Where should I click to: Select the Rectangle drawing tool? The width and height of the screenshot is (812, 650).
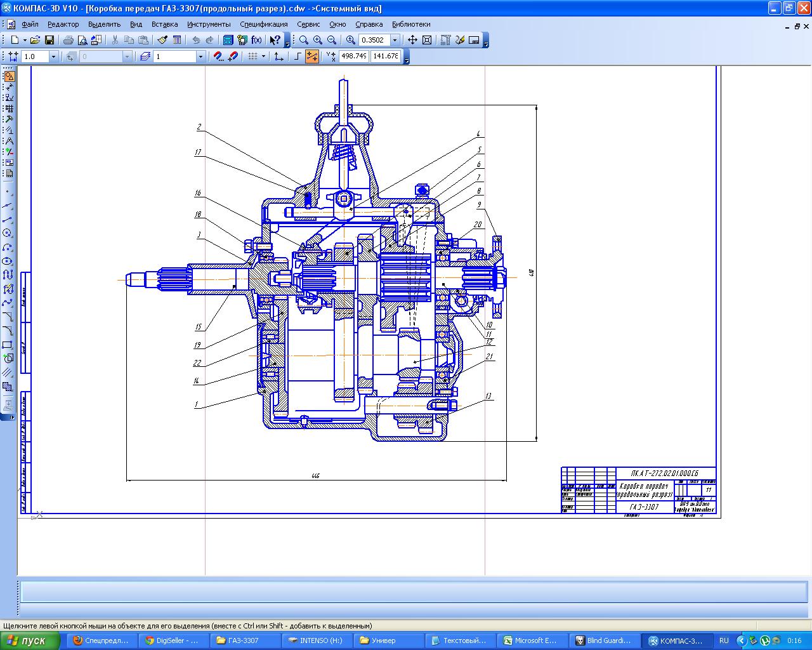coord(8,345)
